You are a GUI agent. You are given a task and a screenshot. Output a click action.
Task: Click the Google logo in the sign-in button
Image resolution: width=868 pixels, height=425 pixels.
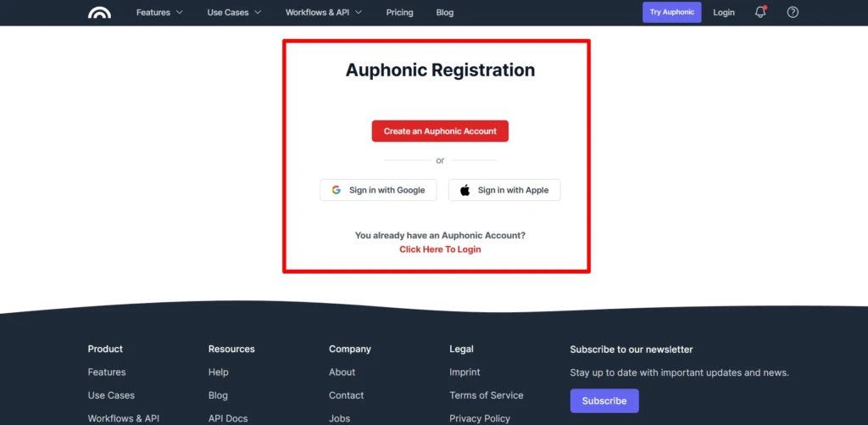tap(336, 190)
